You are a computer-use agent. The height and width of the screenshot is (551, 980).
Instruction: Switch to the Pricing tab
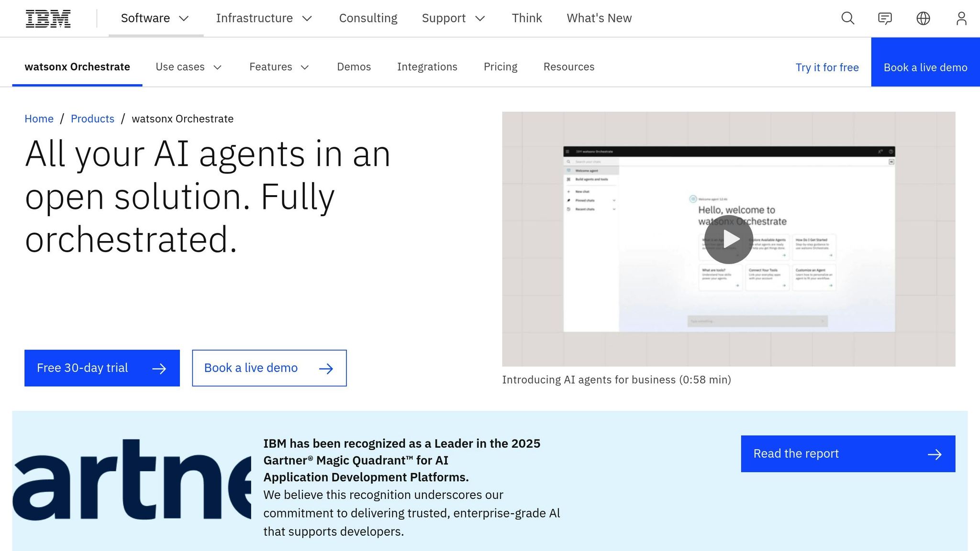click(x=501, y=67)
